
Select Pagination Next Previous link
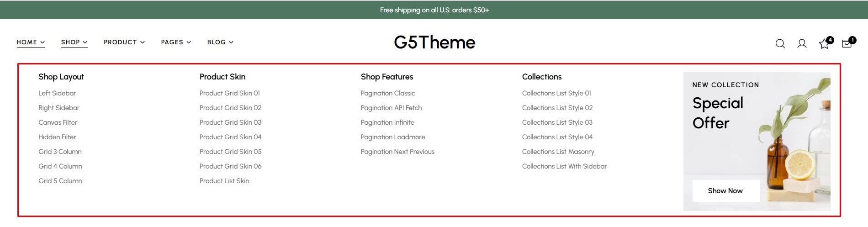(397, 152)
